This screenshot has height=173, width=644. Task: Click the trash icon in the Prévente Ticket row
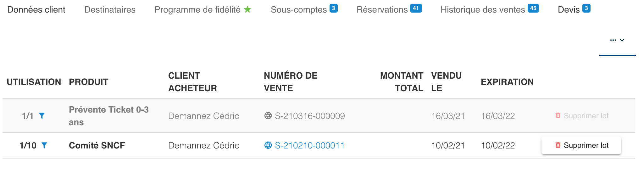pyautogui.click(x=558, y=116)
